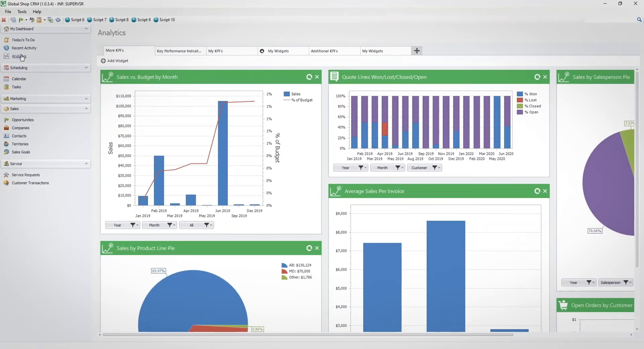Open Territories in Sales
644x349 pixels.
click(x=20, y=144)
